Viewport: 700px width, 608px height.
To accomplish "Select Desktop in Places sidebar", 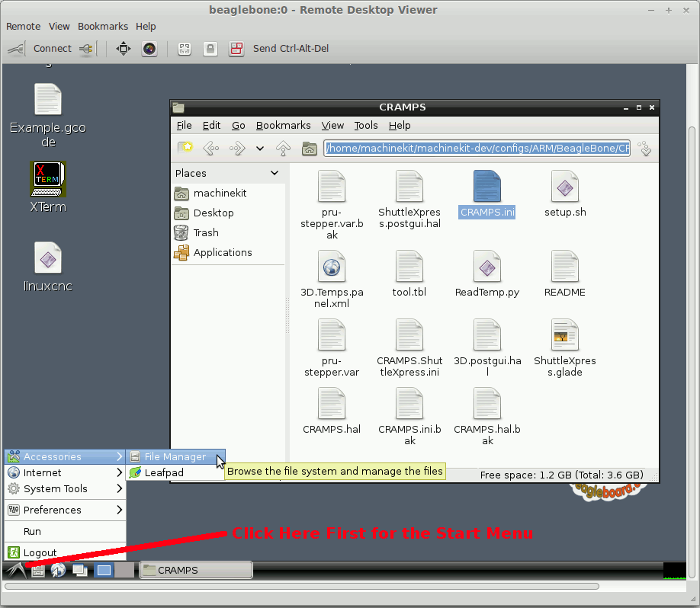I will coord(228,213).
